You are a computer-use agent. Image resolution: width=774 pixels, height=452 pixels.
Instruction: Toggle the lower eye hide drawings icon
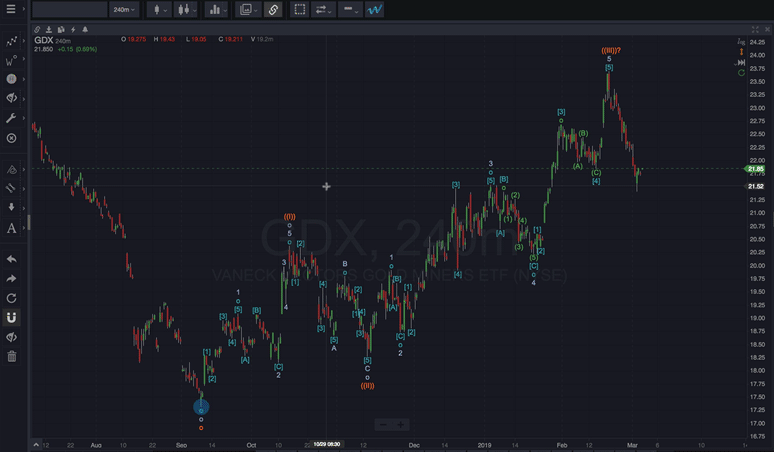(x=11, y=337)
